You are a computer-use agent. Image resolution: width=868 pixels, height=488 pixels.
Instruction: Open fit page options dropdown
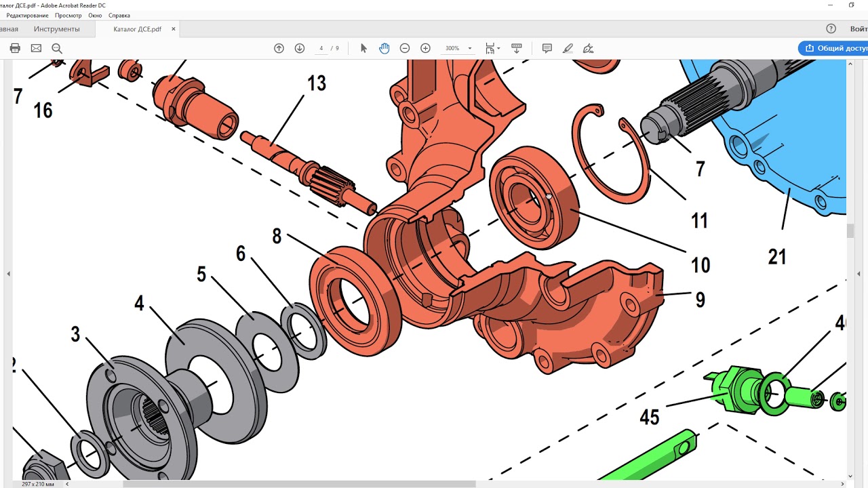click(x=493, y=48)
